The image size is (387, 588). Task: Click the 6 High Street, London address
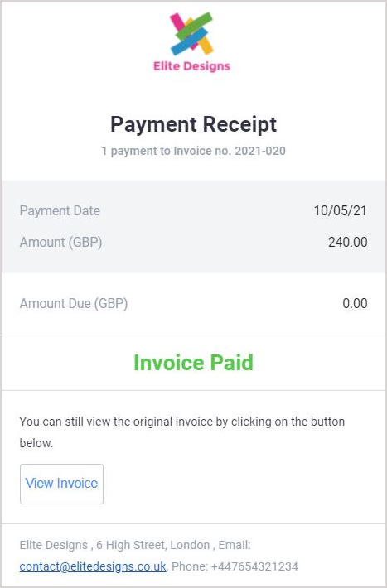[x=152, y=545]
